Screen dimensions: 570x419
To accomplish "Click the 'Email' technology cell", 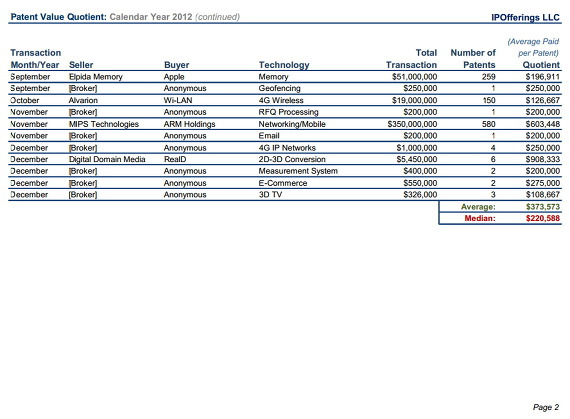I will pos(269,136).
